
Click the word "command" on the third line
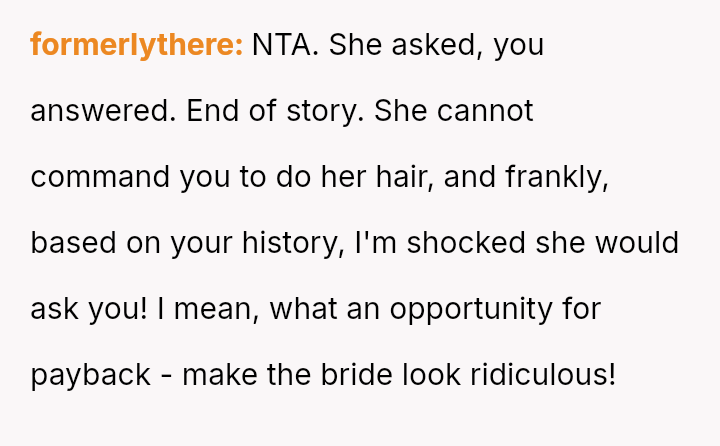click(100, 177)
